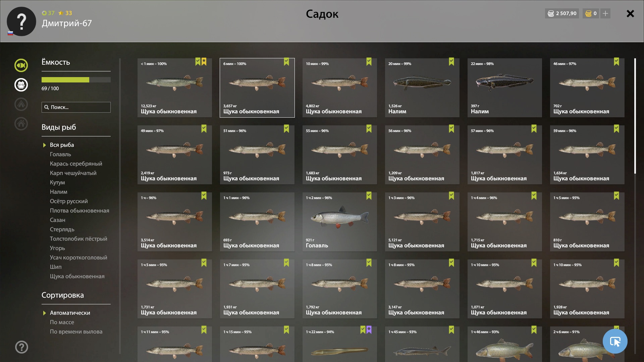Filter fish list by Налим
This screenshot has height=362, width=644.
pyautogui.click(x=59, y=192)
